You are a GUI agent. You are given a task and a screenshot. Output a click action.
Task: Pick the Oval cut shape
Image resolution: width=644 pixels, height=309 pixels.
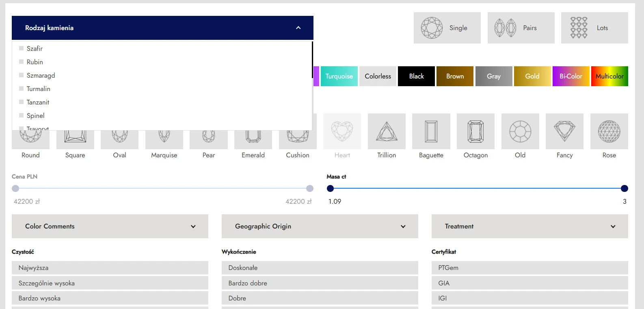[119, 140]
